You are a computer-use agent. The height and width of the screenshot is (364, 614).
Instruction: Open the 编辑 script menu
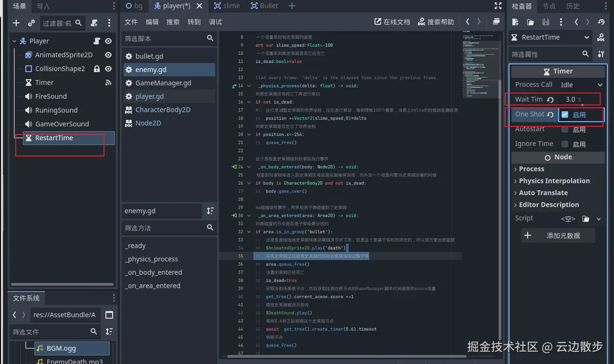click(152, 22)
